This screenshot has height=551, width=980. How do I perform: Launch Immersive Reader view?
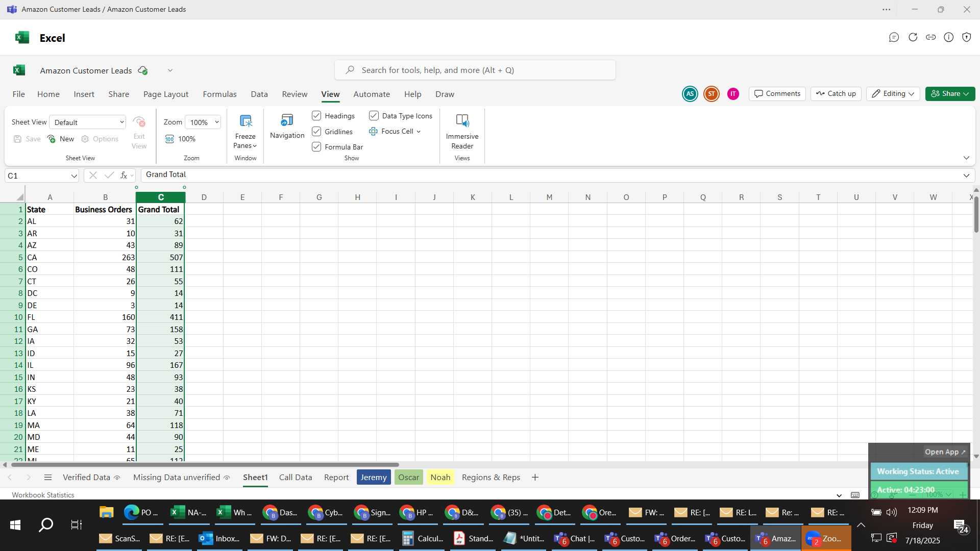(x=462, y=132)
